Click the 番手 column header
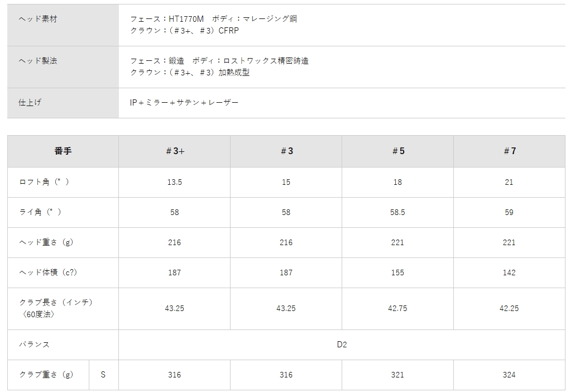Image resolution: width=580 pixels, height=392 pixels. (x=63, y=151)
